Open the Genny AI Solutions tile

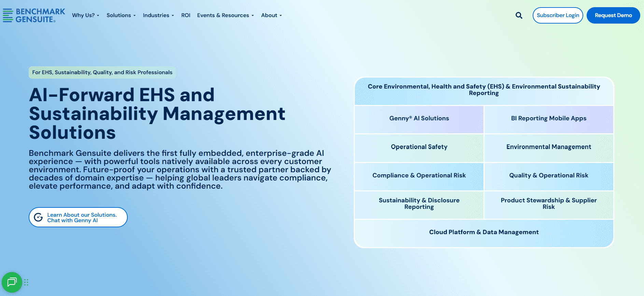tap(419, 119)
